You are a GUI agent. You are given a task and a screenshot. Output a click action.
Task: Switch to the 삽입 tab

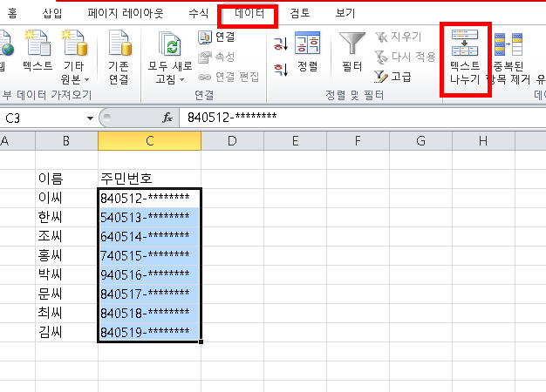(52, 13)
